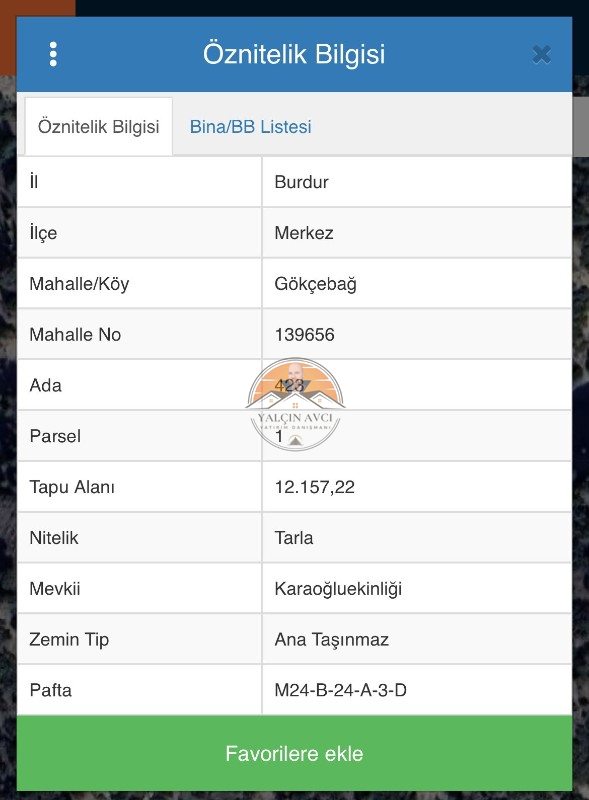Click the Tapu Alanı value 12.157,22
Screen dimensions: 589x800
point(314,487)
